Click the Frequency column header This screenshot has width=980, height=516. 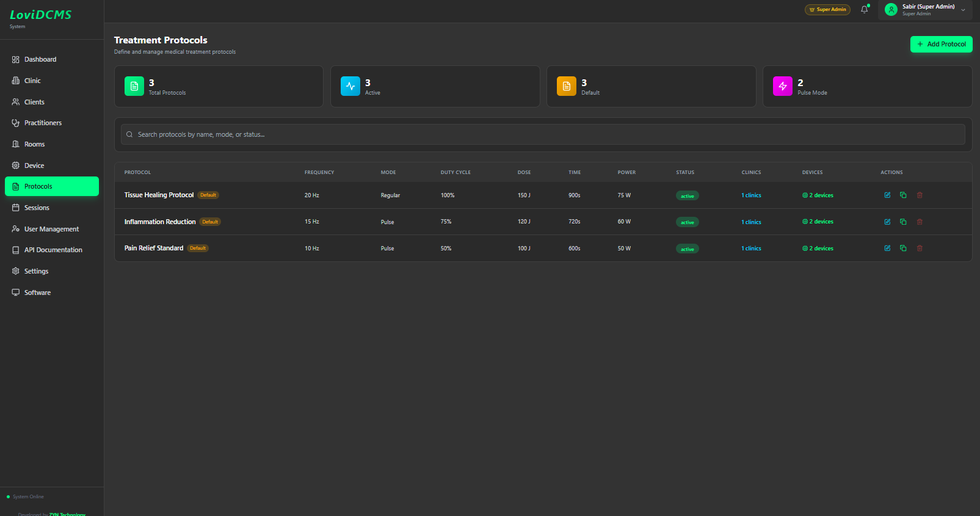pos(319,173)
